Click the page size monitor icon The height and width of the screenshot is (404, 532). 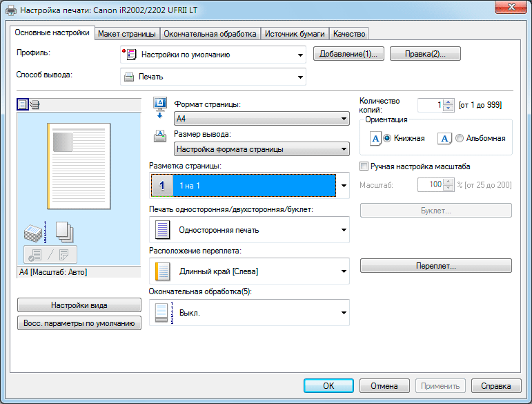pos(160,108)
